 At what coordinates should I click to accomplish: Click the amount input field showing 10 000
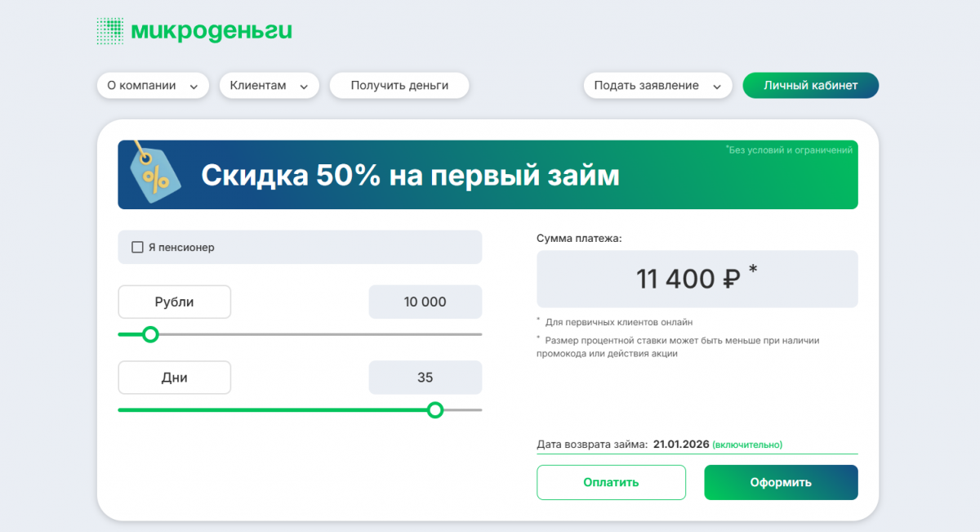425,302
